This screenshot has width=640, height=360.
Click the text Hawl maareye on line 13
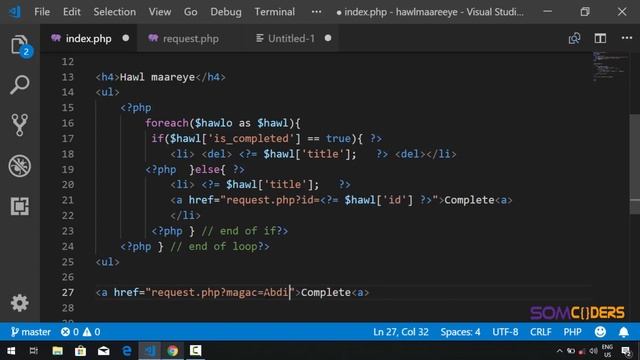click(x=157, y=77)
